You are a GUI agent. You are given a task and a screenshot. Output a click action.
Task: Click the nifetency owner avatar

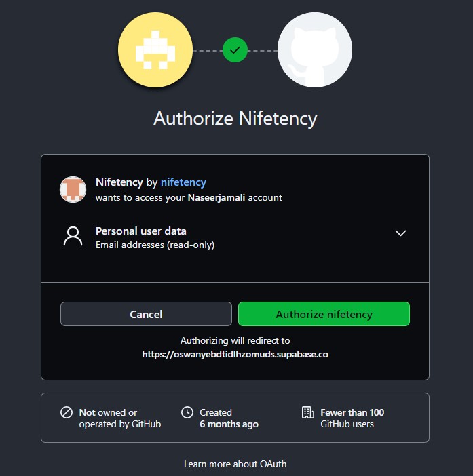pos(73,189)
